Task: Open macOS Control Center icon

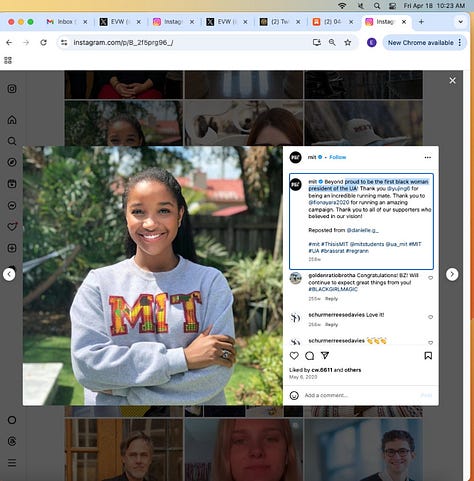Action: tap(392, 6)
